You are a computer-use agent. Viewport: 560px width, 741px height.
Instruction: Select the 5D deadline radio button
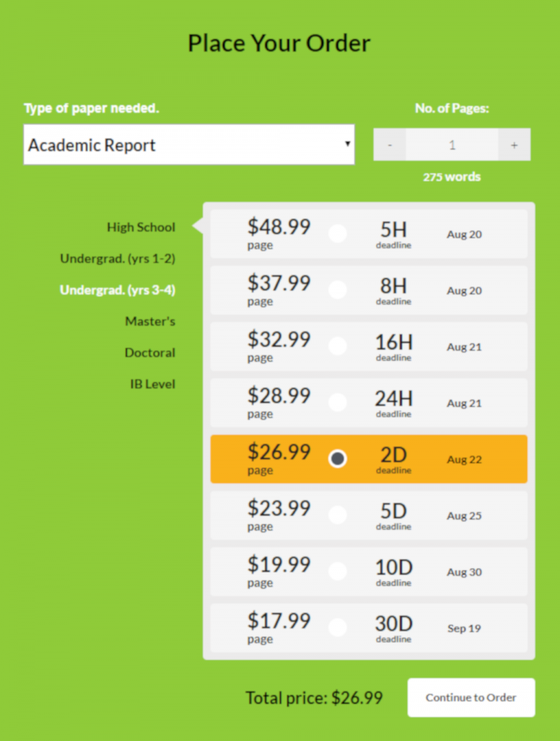tap(338, 515)
